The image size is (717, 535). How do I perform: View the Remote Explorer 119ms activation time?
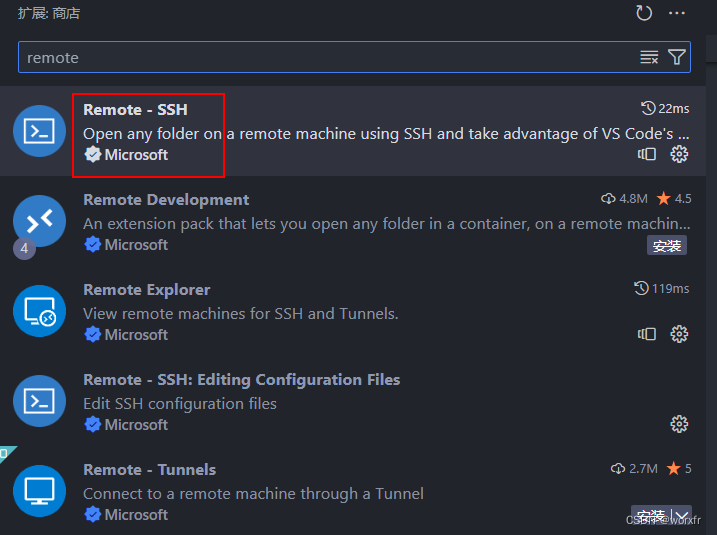pyautogui.click(x=662, y=289)
